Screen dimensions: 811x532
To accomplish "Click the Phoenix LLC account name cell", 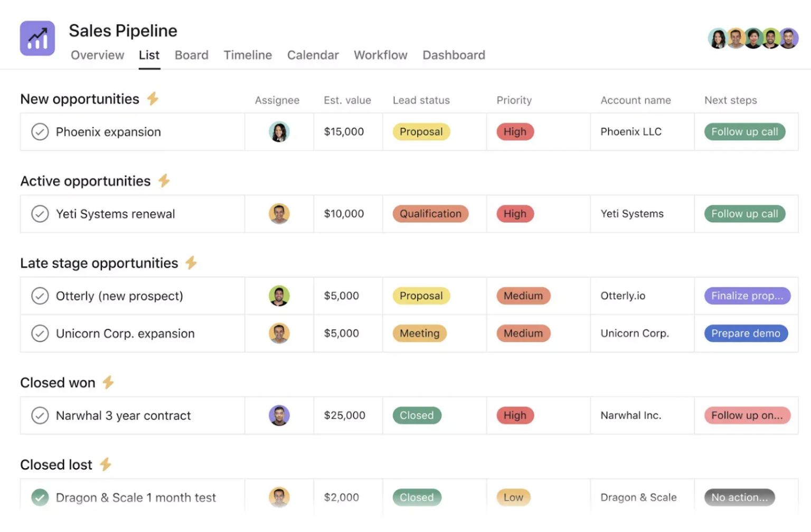I will 630,131.
